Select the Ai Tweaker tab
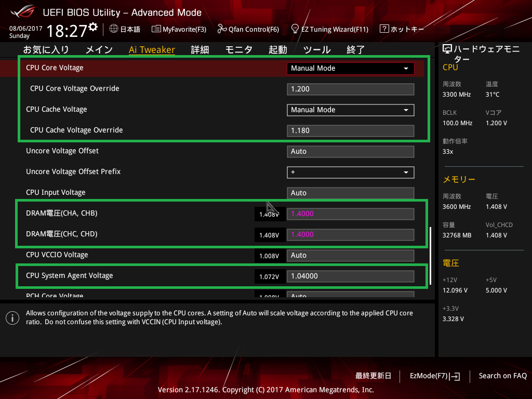Image resolution: width=532 pixels, height=399 pixels. pos(152,50)
